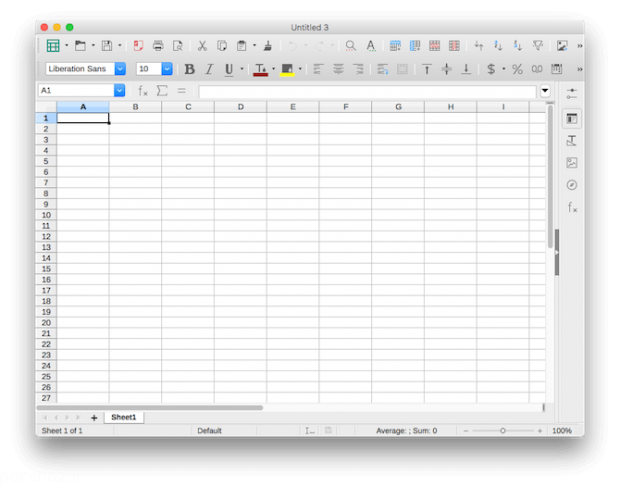Toggle Align Right
Viewport: 620px width, 487px height.
coord(358,69)
